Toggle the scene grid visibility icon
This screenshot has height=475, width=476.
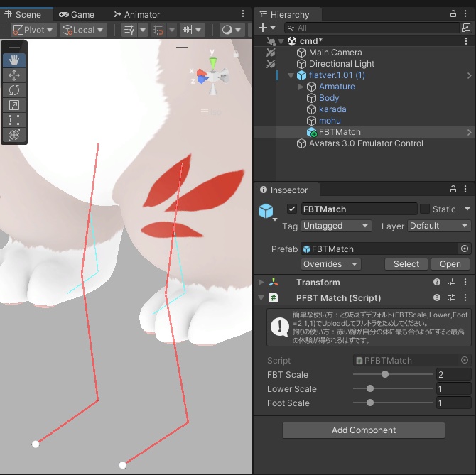click(x=129, y=30)
